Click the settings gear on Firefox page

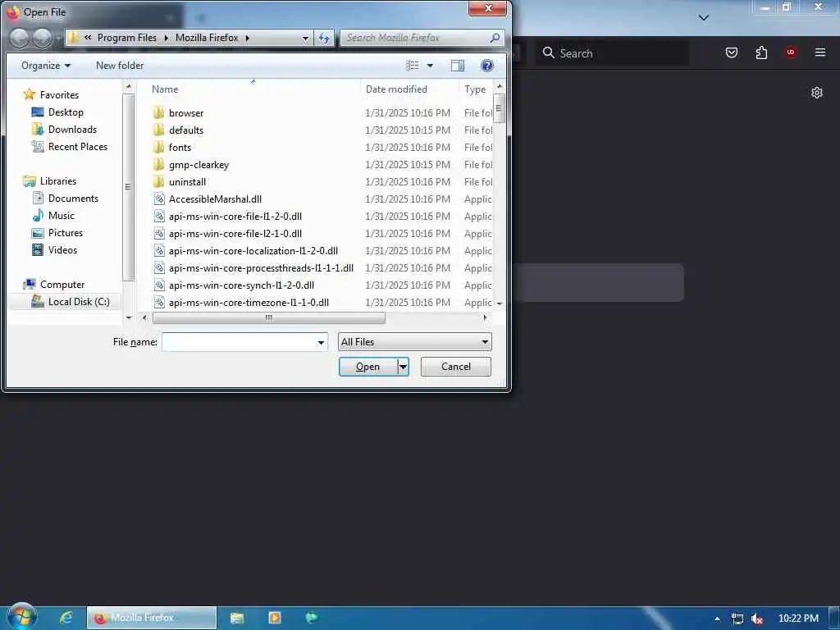pos(816,92)
